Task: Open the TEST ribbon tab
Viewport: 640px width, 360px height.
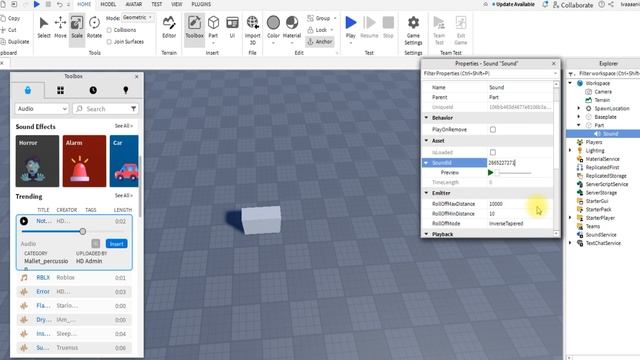Action: point(157,4)
